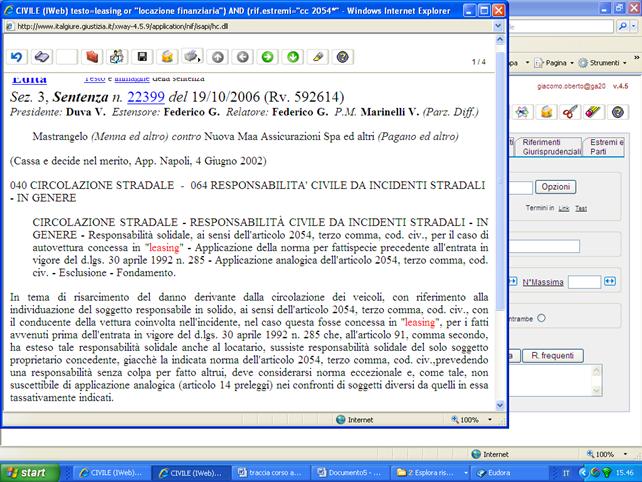Screen dimensions: 642x482
Task: Click the red scissors icon
Action: tap(570, 112)
